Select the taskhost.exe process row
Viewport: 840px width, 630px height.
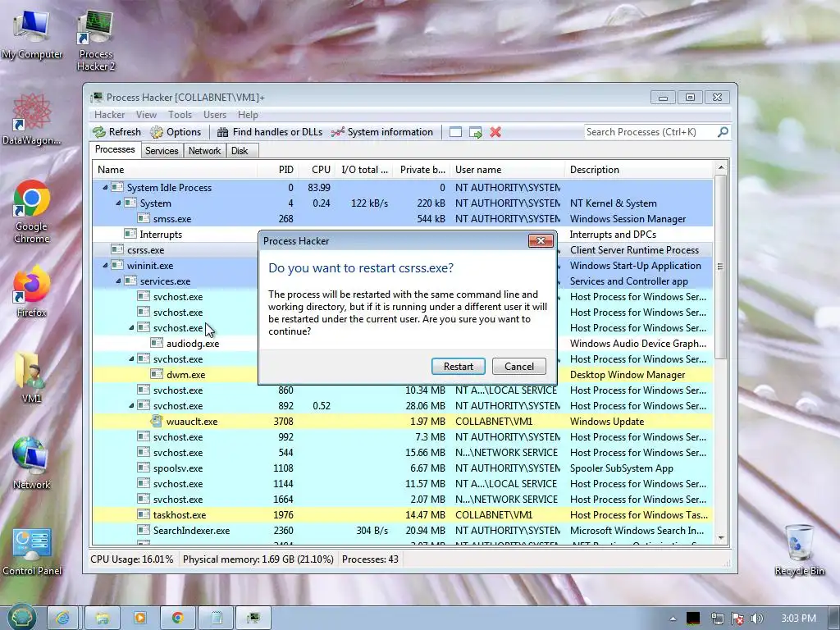tap(403, 515)
